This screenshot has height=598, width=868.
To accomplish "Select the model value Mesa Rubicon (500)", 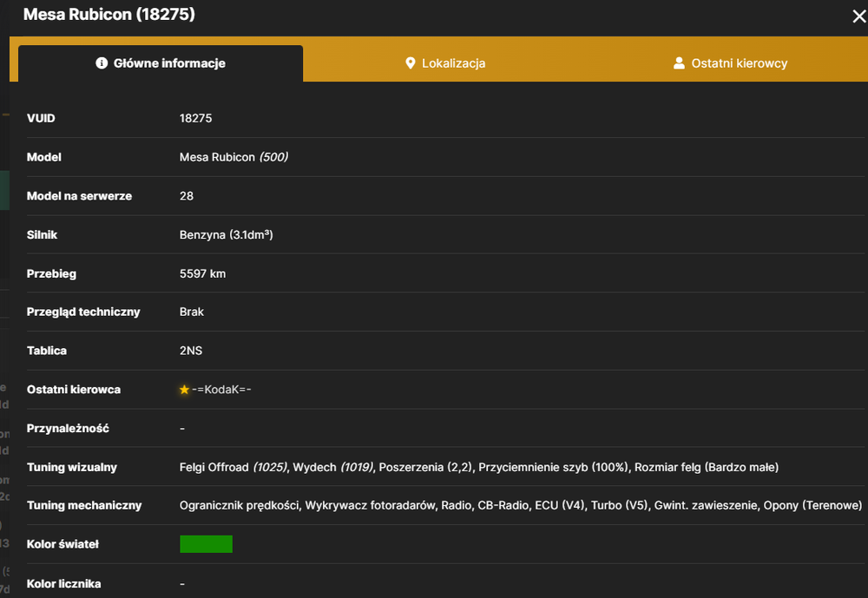I will 233,157.
